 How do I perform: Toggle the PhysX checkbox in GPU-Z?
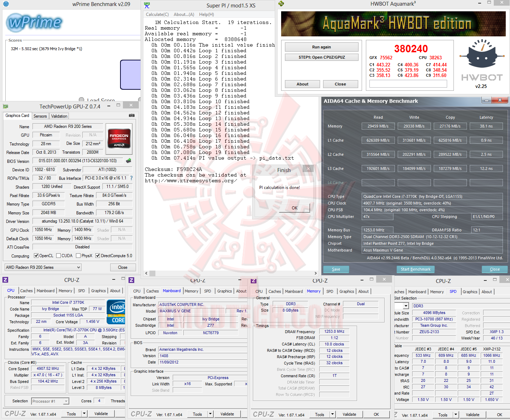78,256
